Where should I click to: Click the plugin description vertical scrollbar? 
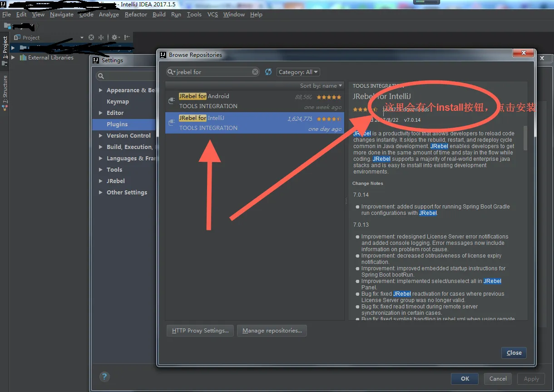pos(525,138)
